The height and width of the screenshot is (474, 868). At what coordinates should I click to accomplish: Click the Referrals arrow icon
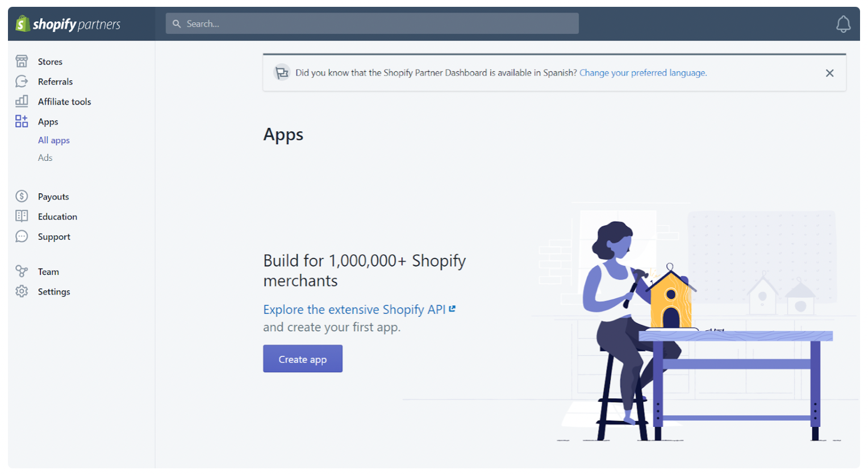point(22,81)
